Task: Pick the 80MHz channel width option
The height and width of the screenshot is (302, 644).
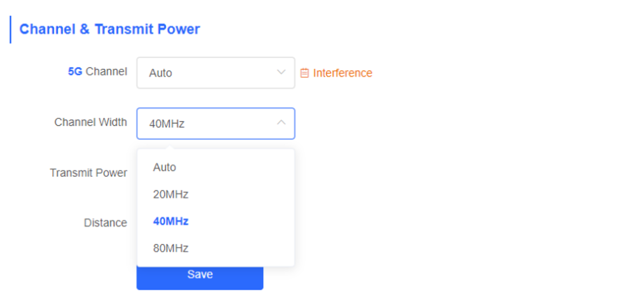Action: pos(216,249)
